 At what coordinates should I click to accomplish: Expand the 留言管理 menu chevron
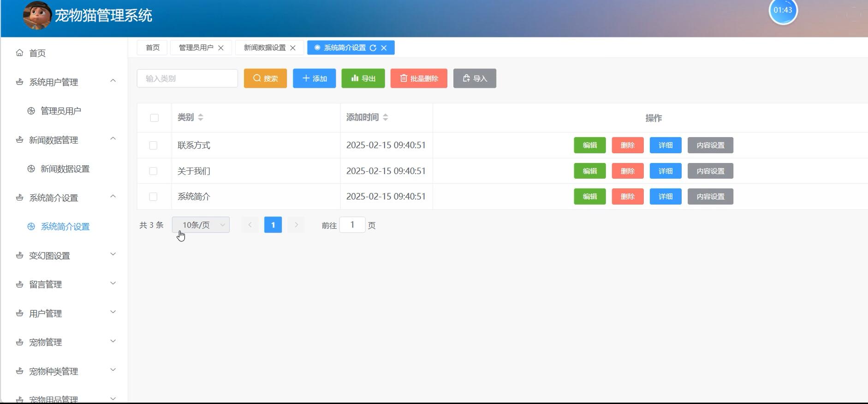[113, 283]
